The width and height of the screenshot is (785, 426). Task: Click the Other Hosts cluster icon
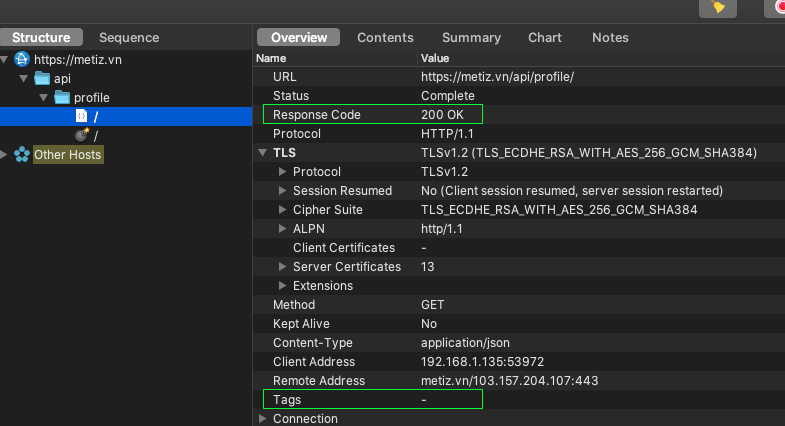[x=22, y=154]
